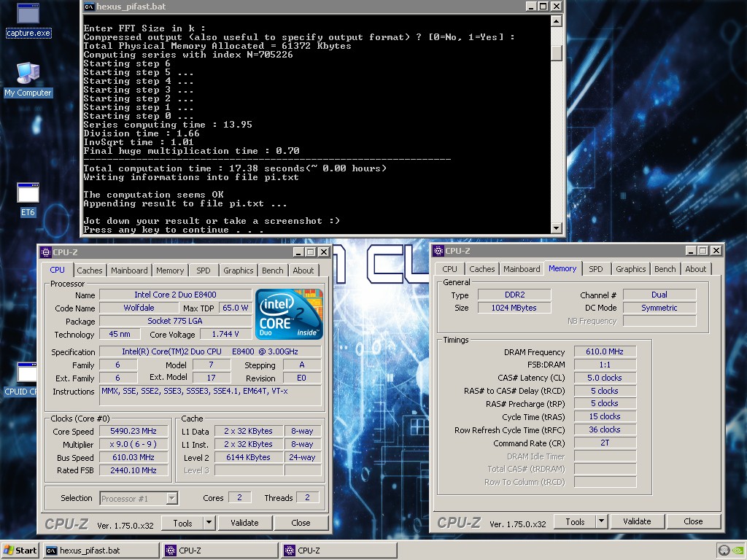Click the memory Size value 1024 MBytes

(514, 308)
